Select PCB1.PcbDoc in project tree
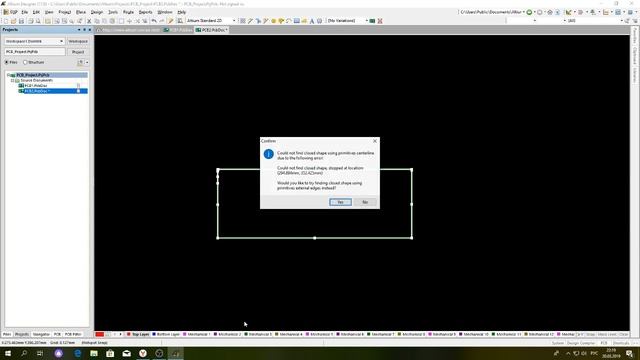 tap(36, 86)
